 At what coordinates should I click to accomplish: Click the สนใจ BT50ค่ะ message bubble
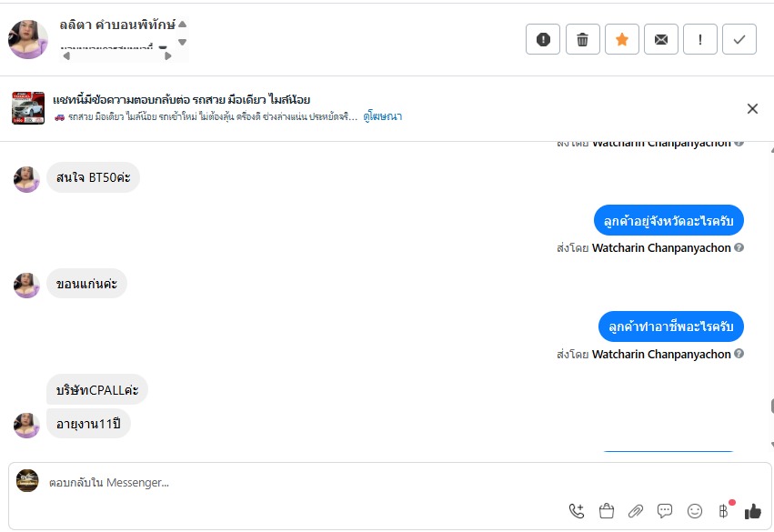(94, 177)
